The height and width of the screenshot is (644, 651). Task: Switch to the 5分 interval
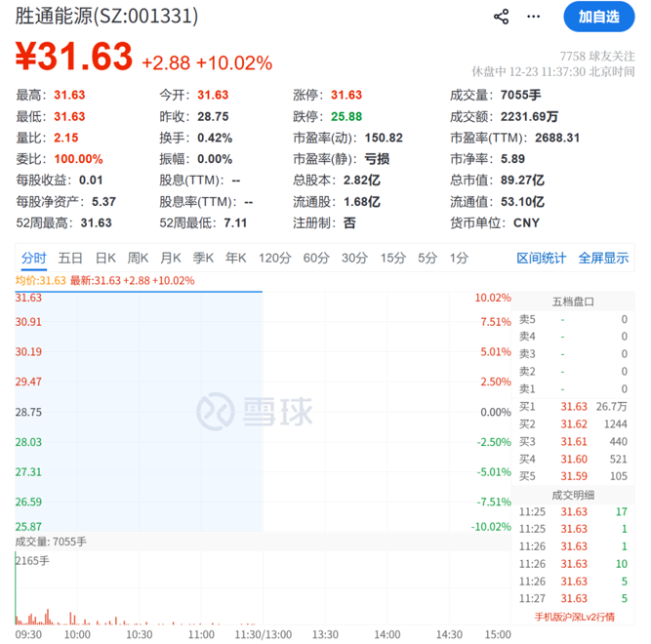[x=427, y=259]
